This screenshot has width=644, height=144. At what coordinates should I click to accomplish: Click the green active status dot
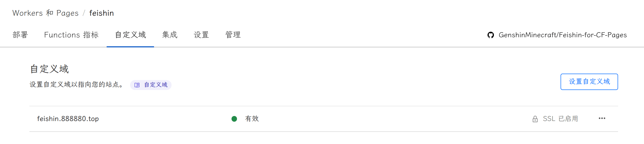click(x=234, y=119)
